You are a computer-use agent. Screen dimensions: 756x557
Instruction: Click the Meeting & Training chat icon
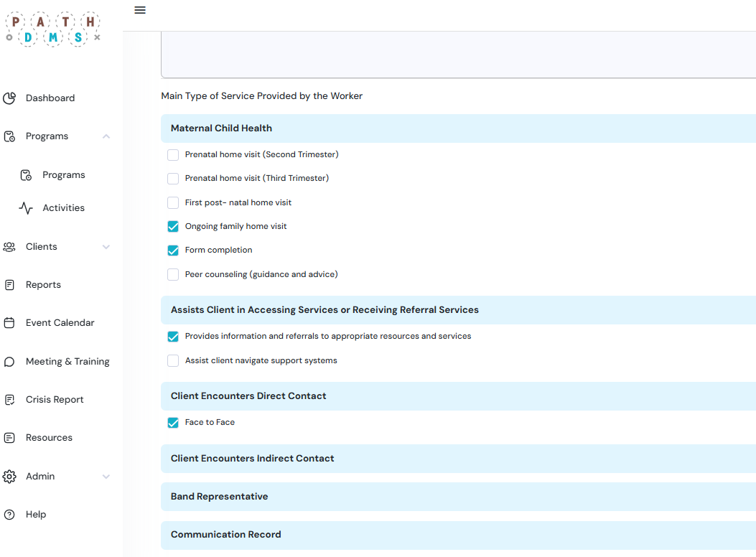pyautogui.click(x=9, y=362)
